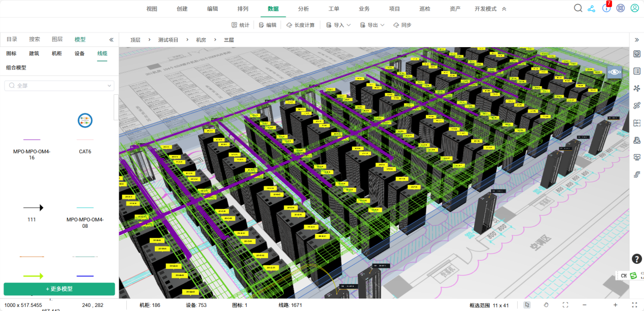This screenshot has width=644, height=311.
Task: Open the 导入 import dropdown
Action: pos(338,25)
